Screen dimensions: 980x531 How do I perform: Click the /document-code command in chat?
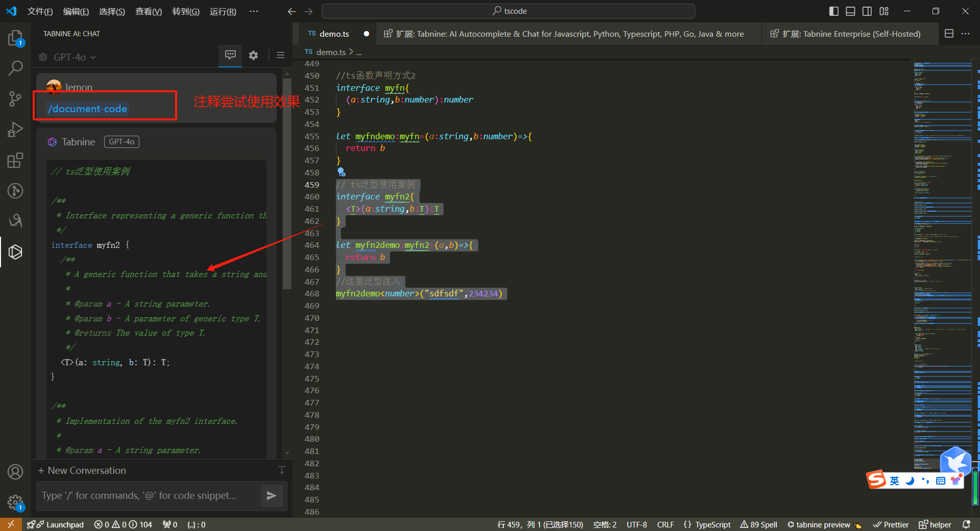click(x=87, y=109)
